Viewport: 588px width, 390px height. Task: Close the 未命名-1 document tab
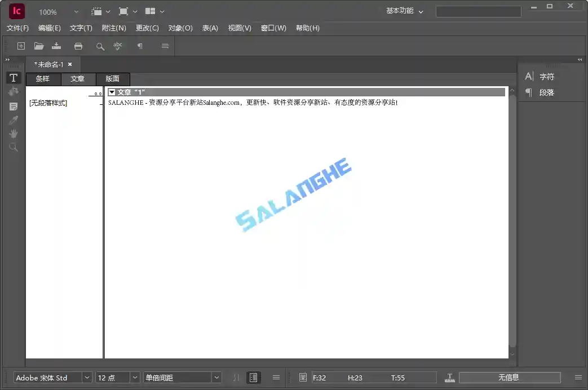69,64
